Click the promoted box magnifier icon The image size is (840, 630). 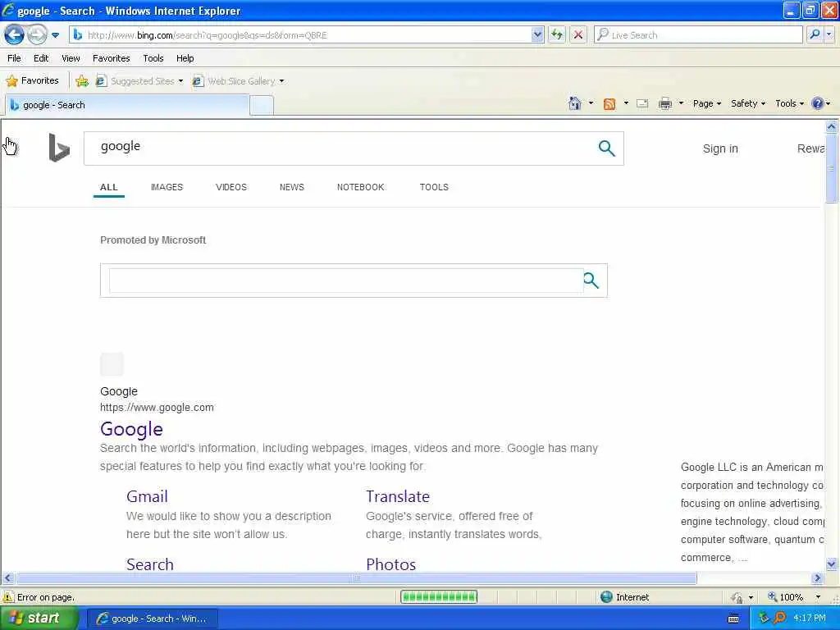click(591, 281)
